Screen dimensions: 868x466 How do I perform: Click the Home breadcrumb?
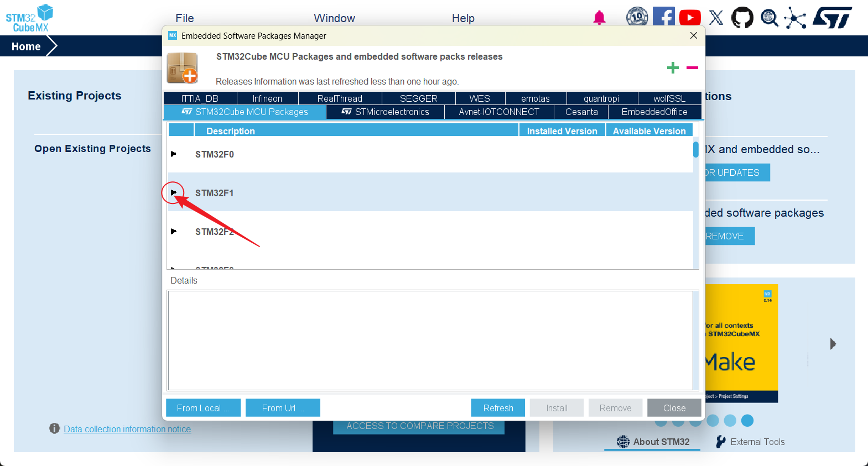pyautogui.click(x=26, y=46)
